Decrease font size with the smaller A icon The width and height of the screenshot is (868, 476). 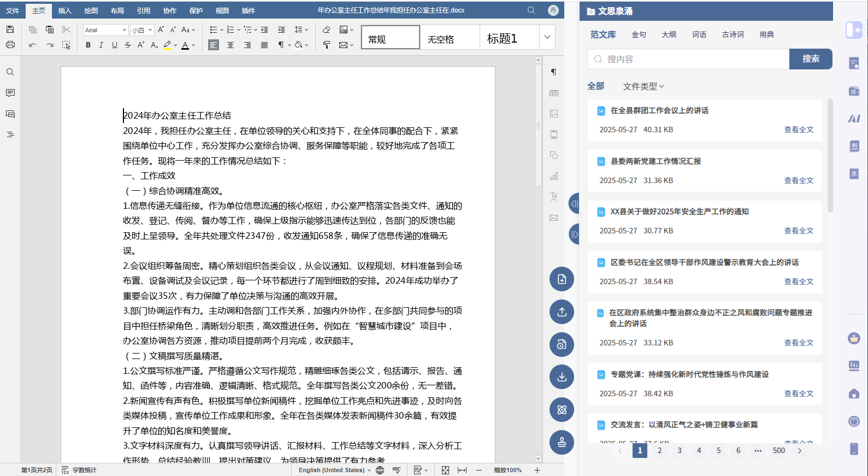tap(173, 30)
